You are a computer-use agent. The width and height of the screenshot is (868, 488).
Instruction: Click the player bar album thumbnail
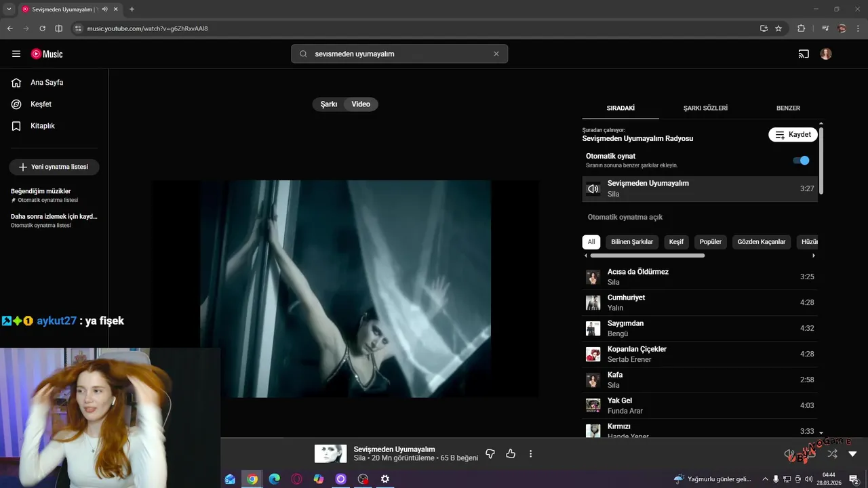tap(330, 453)
